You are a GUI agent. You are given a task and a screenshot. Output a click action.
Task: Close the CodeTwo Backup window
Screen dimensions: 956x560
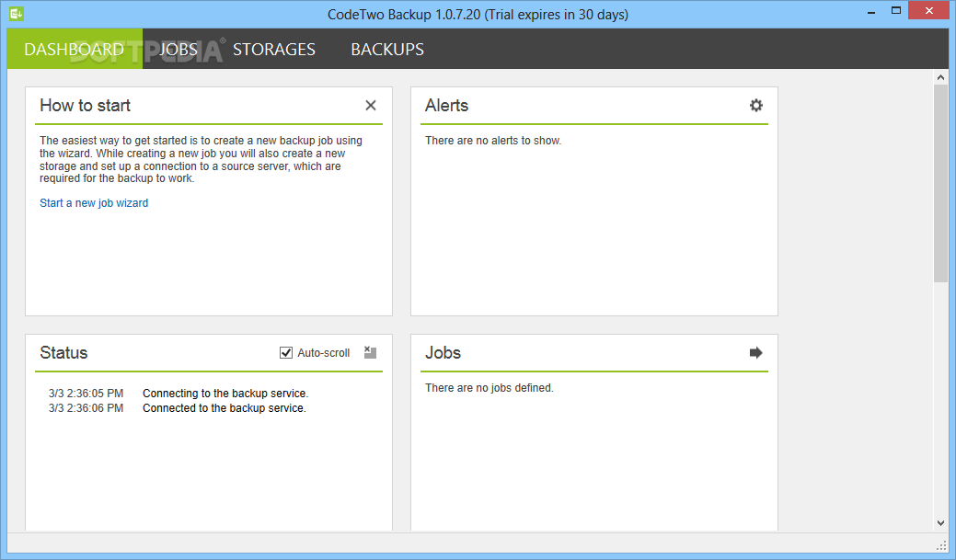(x=929, y=10)
